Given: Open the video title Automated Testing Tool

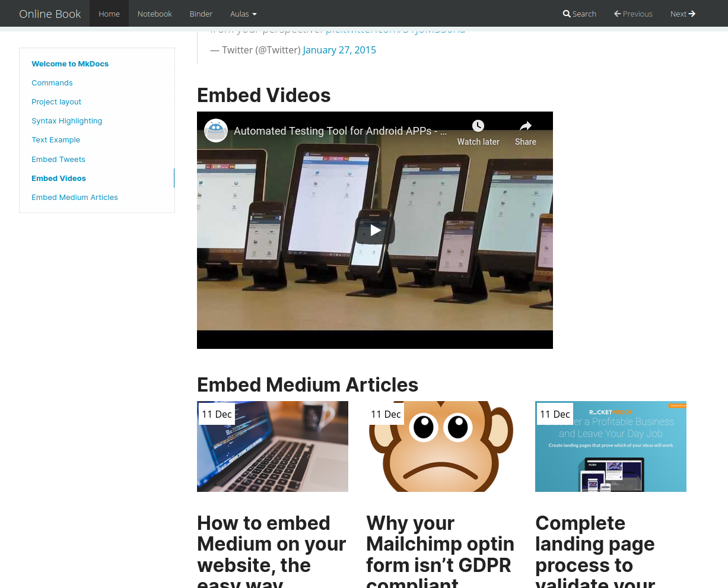Looking at the screenshot, I should [x=340, y=131].
